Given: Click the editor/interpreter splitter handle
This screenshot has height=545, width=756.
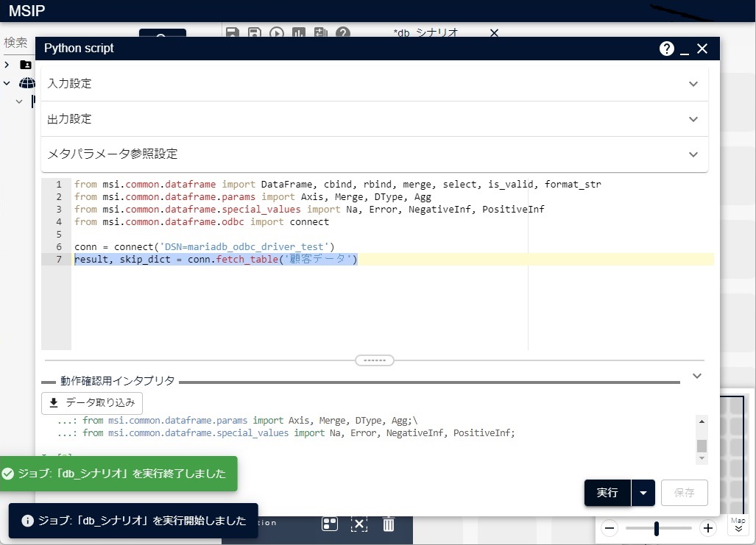Looking at the screenshot, I should click(x=375, y=360).
